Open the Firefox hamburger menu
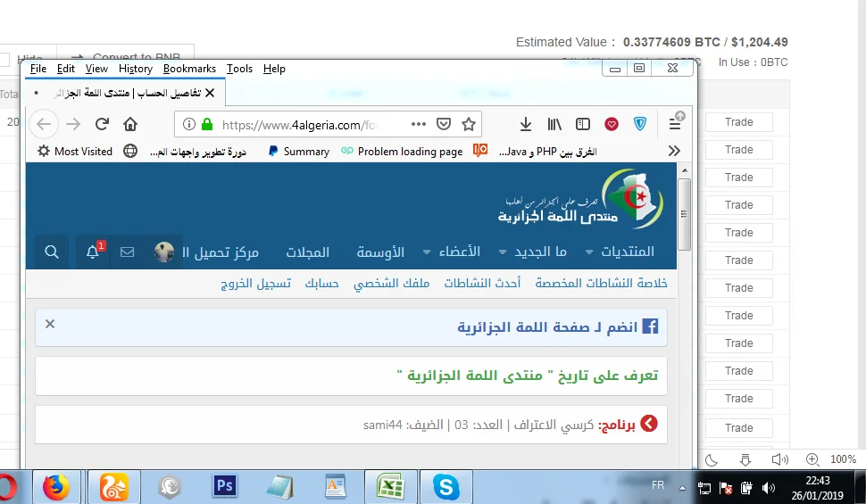Viewport: 866px width, 504px height. coord(675,124)
